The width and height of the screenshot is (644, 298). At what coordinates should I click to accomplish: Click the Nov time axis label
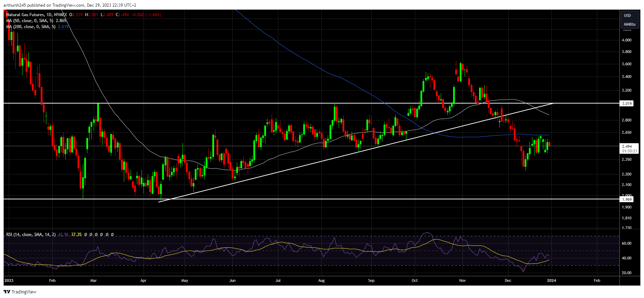pos(463,280)
